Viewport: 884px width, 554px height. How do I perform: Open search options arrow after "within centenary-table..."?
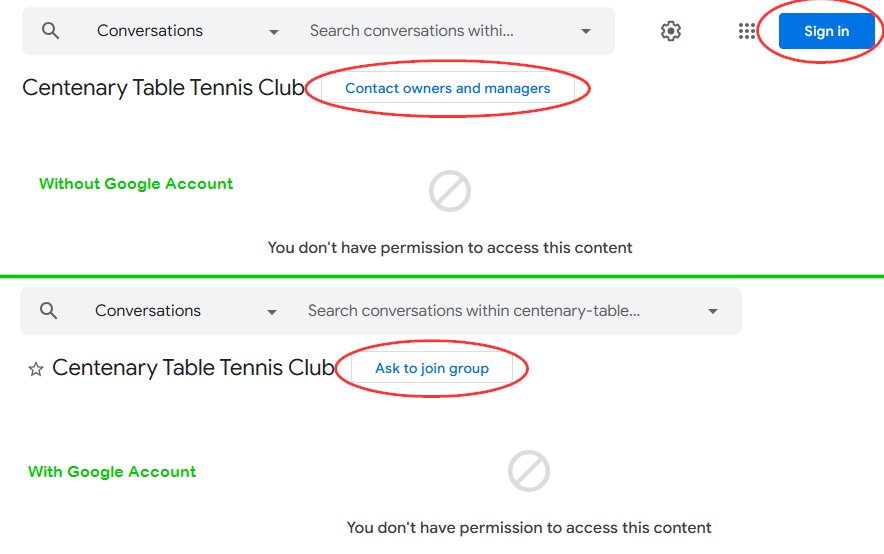[713, 312]
